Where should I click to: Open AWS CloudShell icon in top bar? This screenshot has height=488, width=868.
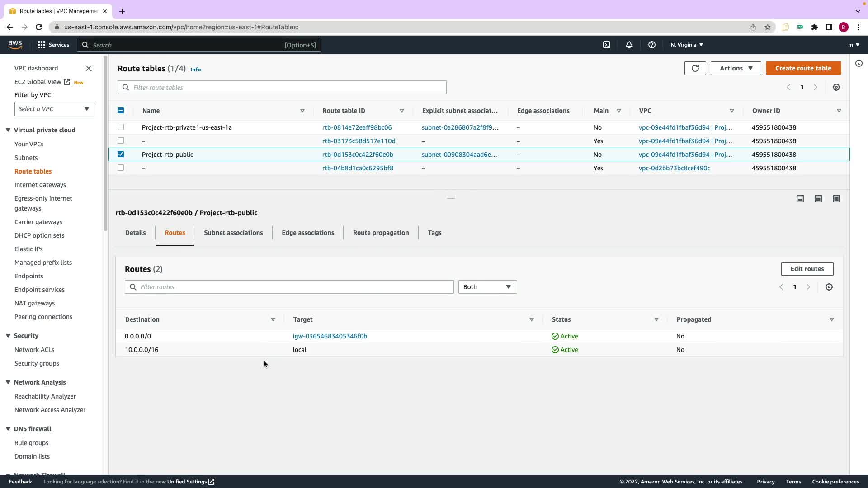[x=607, y=45]
